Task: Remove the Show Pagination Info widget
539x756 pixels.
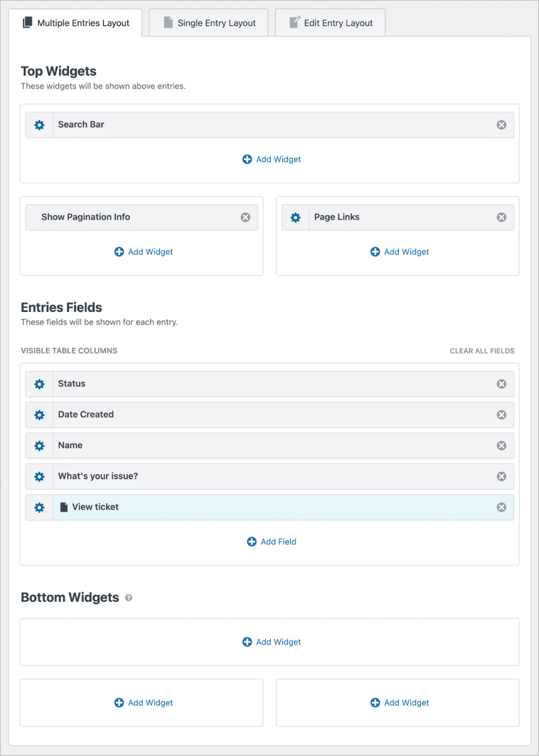Action: 245,217
